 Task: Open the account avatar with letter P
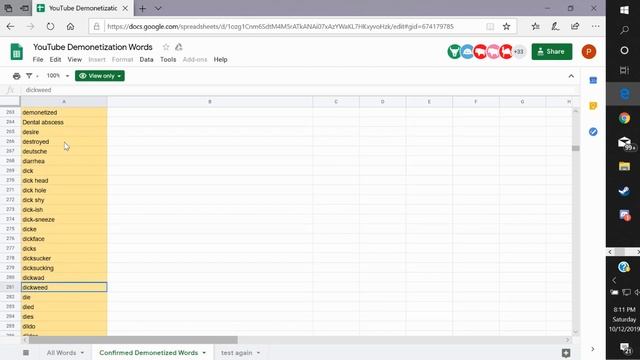589,52
